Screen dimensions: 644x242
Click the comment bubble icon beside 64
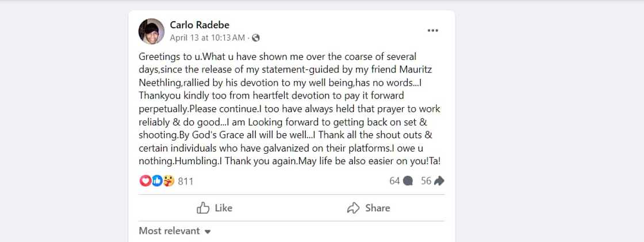[x=408, y=181]
